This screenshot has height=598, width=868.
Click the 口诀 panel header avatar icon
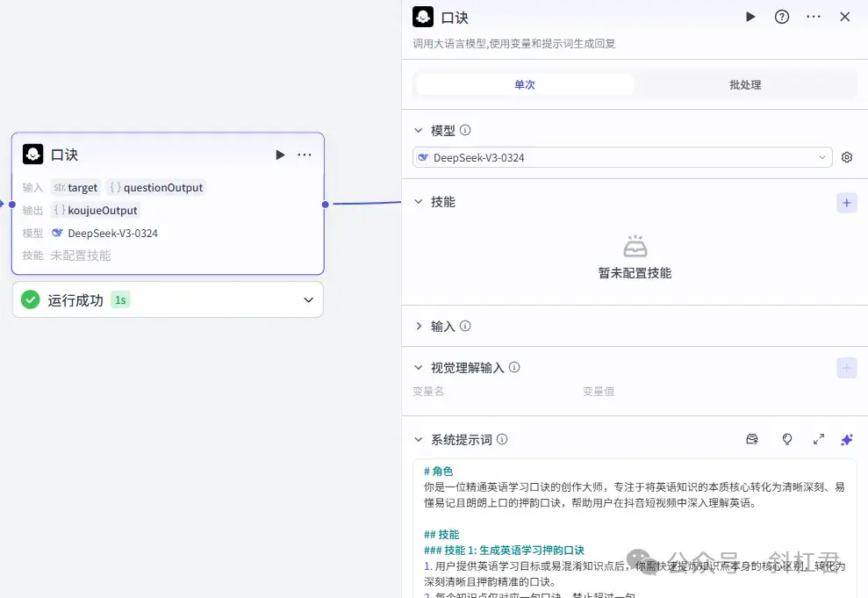[423, 18]
